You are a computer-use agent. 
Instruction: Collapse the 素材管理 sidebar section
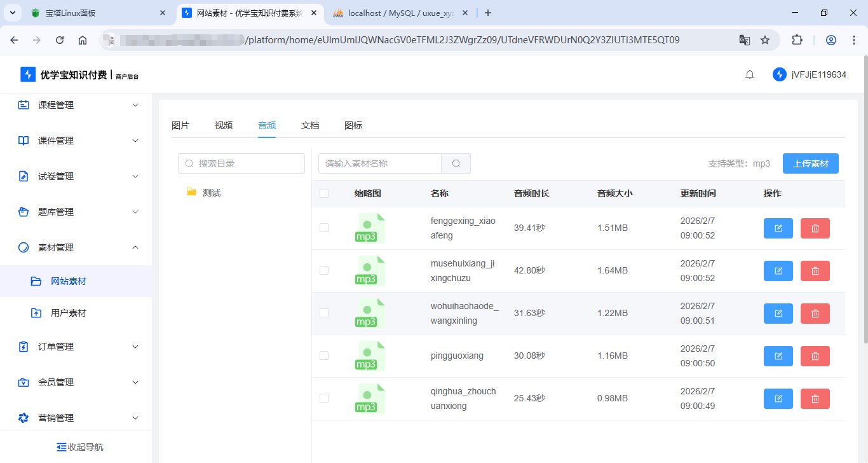coord(76,247)
